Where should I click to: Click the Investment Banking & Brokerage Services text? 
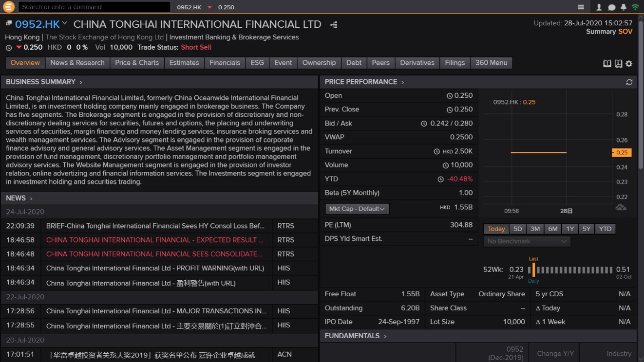[x=234, y=37]
